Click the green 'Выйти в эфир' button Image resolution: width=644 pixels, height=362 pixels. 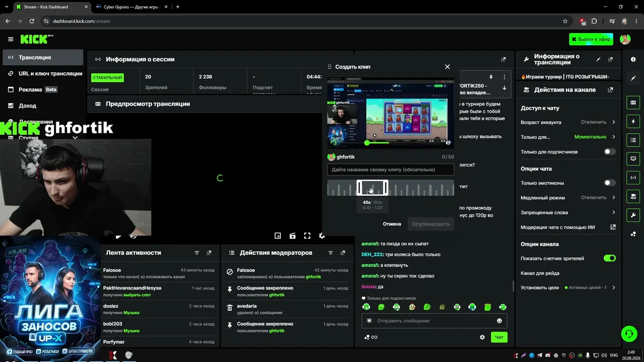coord(591,39)
